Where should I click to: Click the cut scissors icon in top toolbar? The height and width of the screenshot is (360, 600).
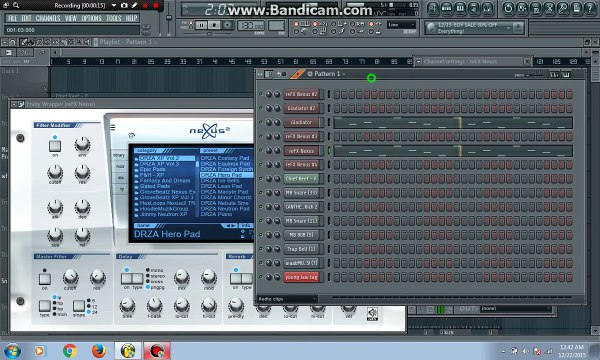pos(549,8)
